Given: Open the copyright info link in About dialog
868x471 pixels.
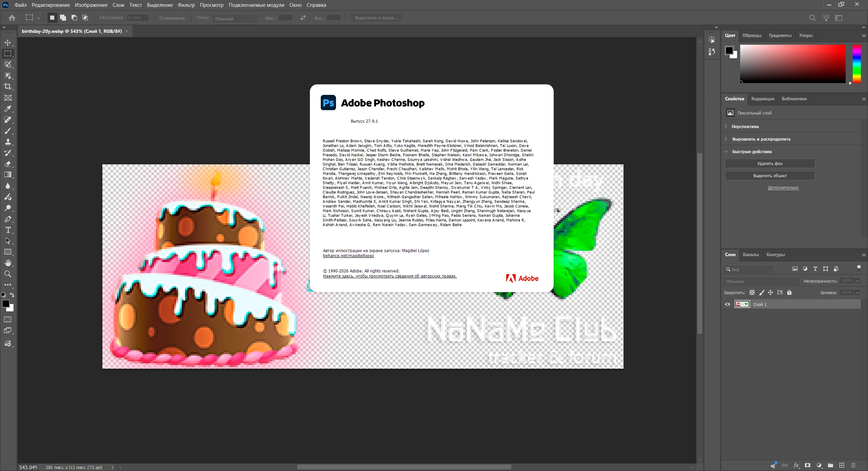Looking at the screenshot, I should 390,276.
